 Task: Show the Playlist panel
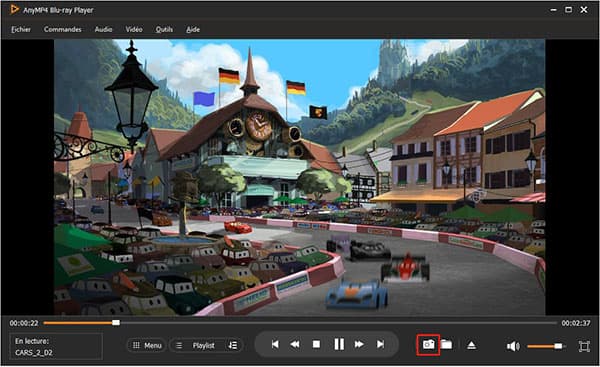pos(198,346)
